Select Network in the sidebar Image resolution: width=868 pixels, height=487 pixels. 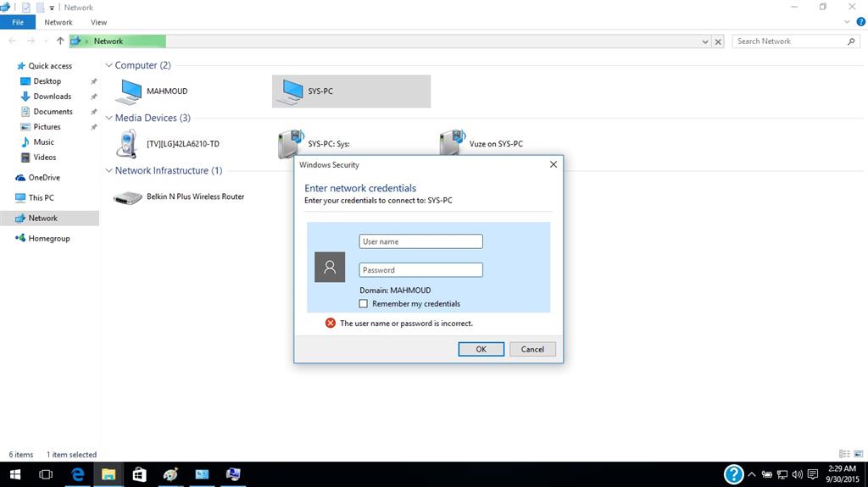pos(50,218)
